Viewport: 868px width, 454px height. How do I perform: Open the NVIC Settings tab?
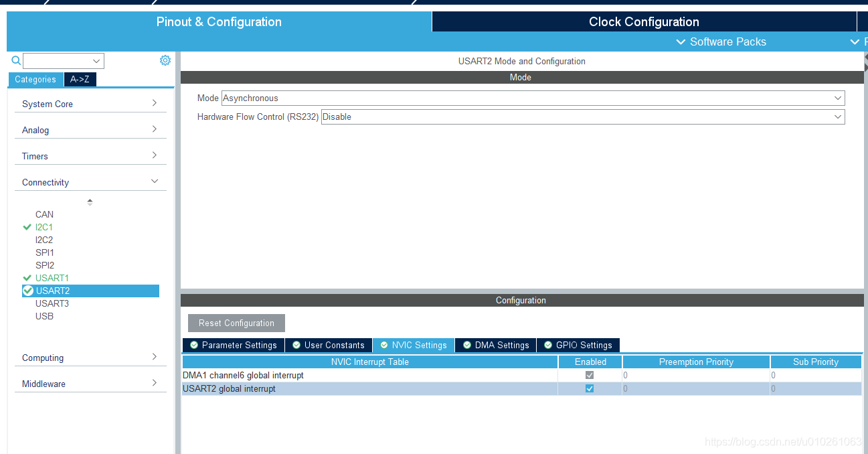pos(414,345)
